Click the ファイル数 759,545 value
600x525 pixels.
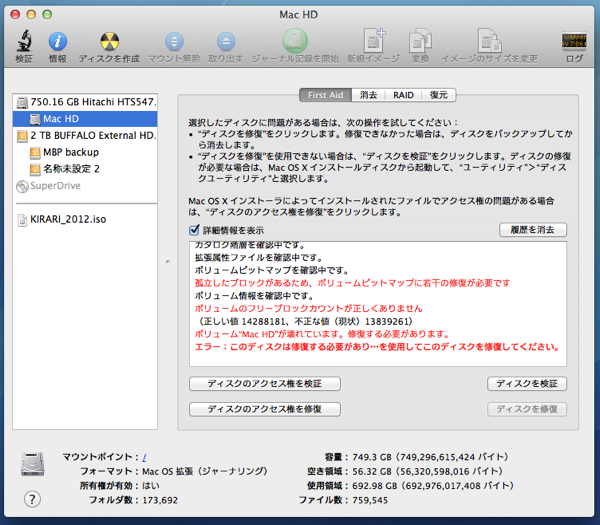tap(370, 500)
